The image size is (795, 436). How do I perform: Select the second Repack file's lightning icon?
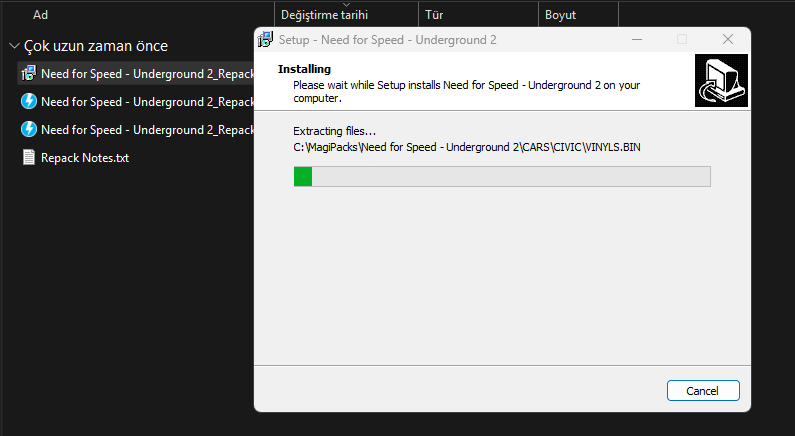click(x=29, y=101)
